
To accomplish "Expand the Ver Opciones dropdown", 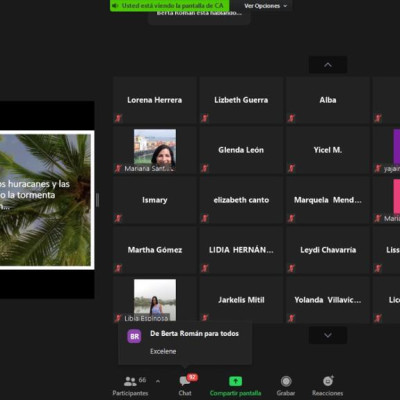I will [x=266, y=6].
